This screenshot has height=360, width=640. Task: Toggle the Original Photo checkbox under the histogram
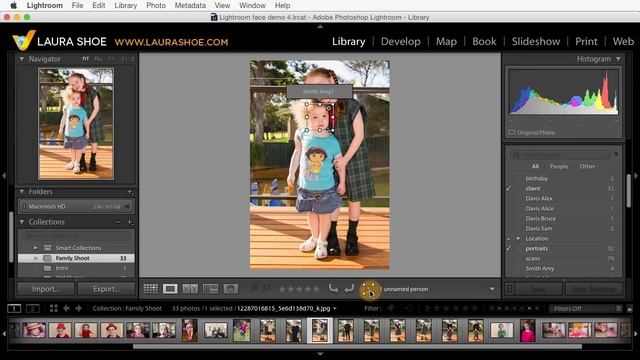(x=512, y=132)
